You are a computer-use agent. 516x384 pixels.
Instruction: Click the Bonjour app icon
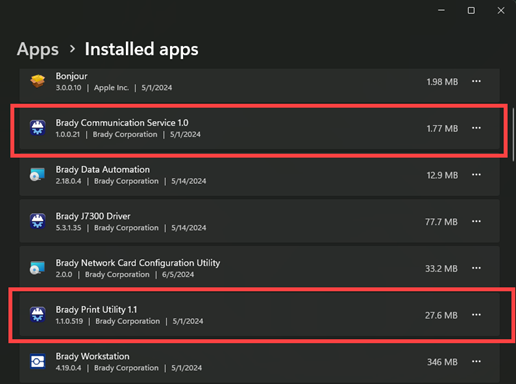[x=37, y=81]
